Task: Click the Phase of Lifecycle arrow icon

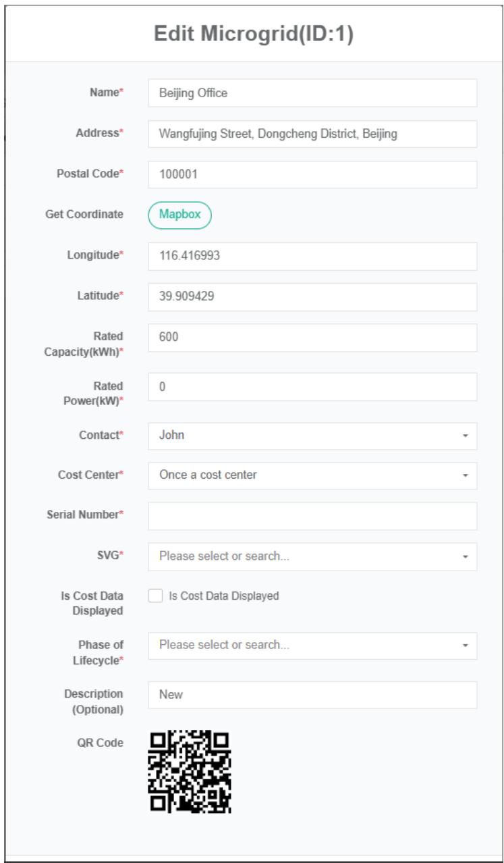Action: click(465, 646)
